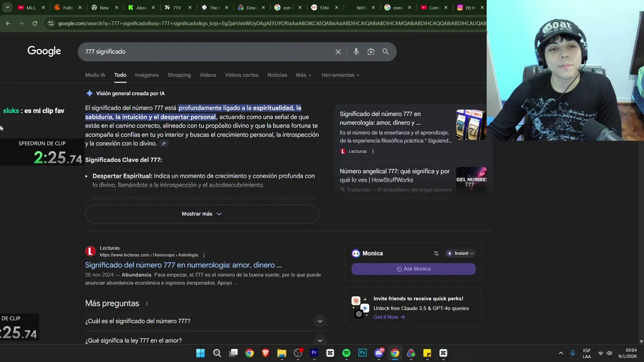Click the slot machine 777 thumbnail
Viewport: 644px width, 362px height.
pyautogui.click(x=471, y=125)
